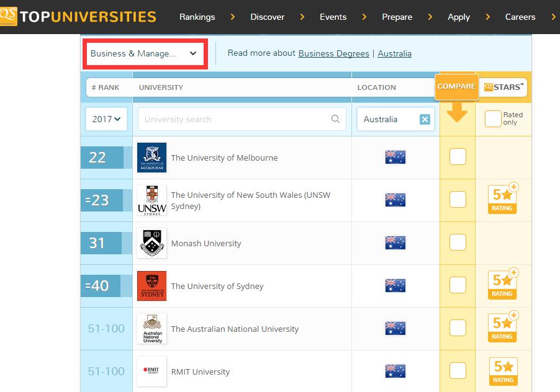Tick compare checkbox for University of Melbourne
The width and height of the screenshot is (560, 392).
click(x=458, y=157)
